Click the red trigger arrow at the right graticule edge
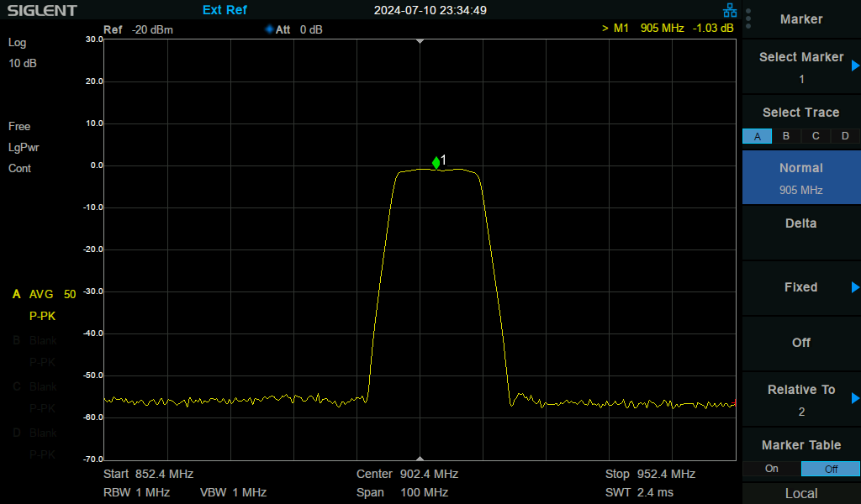 (736, 404)
